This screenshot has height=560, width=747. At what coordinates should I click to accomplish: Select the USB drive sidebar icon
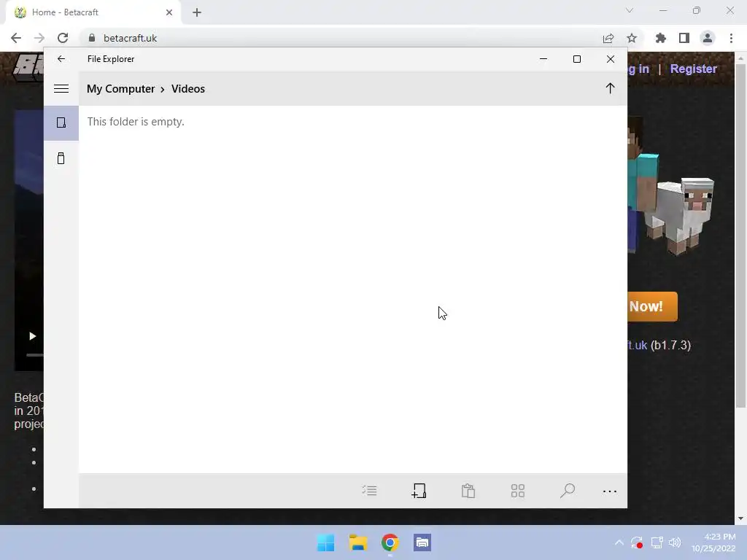pos(61,158)
